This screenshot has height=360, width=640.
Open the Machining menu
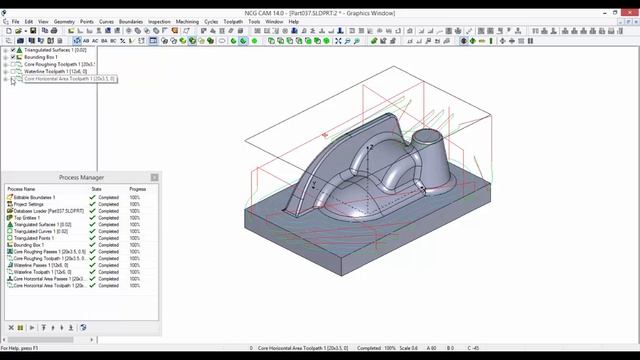[x=187, y=22]
